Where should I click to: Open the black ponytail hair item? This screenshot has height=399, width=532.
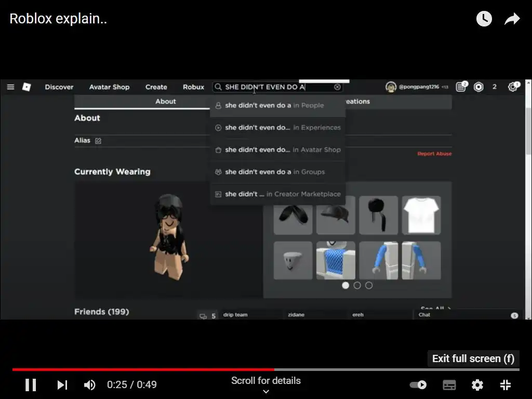click(378, 215)
